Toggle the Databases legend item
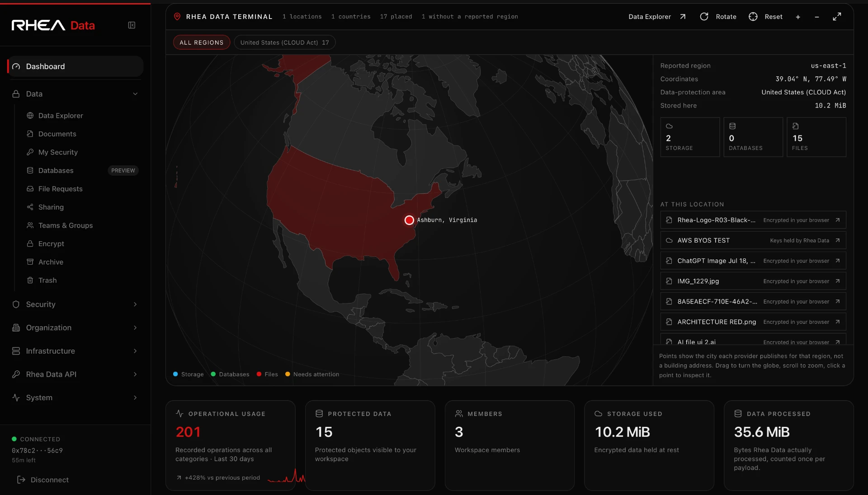868x495 pixels. tap(230, 374)
